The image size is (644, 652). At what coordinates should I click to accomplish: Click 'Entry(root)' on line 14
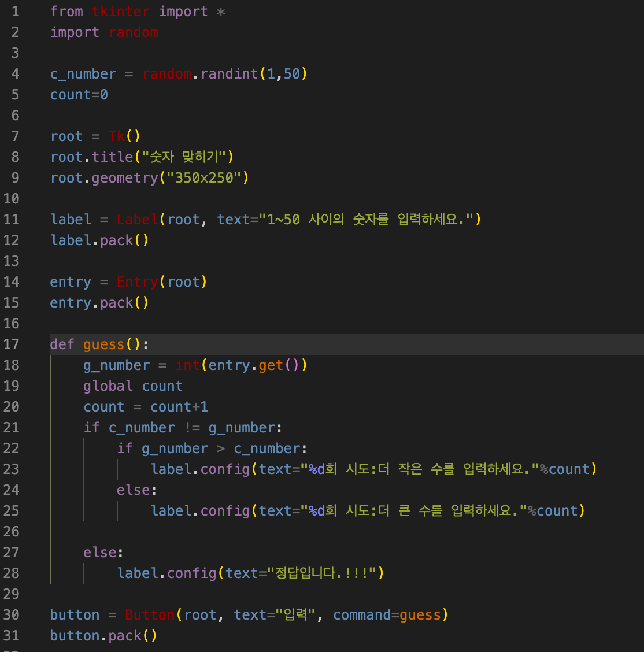(x=162, y=281)
